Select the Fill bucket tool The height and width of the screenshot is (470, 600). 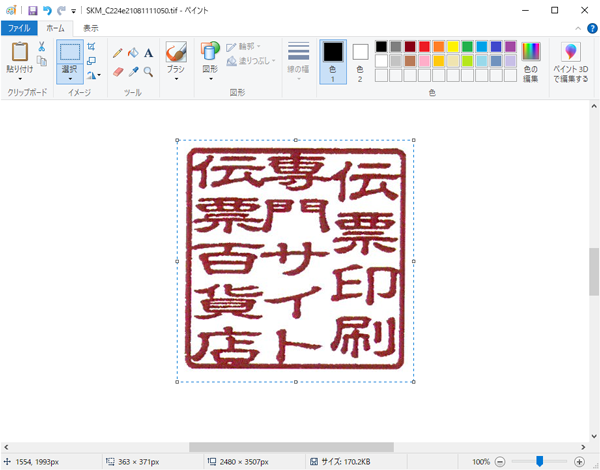coord(133,53)
